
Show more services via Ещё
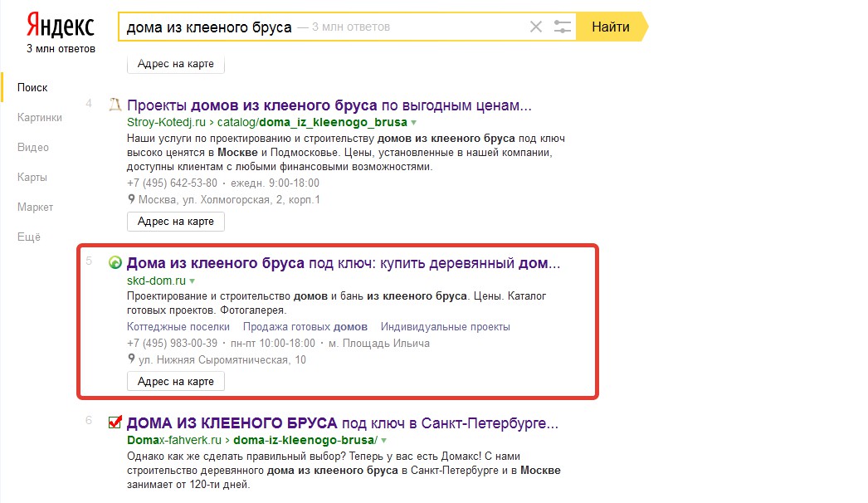[29, 237]
